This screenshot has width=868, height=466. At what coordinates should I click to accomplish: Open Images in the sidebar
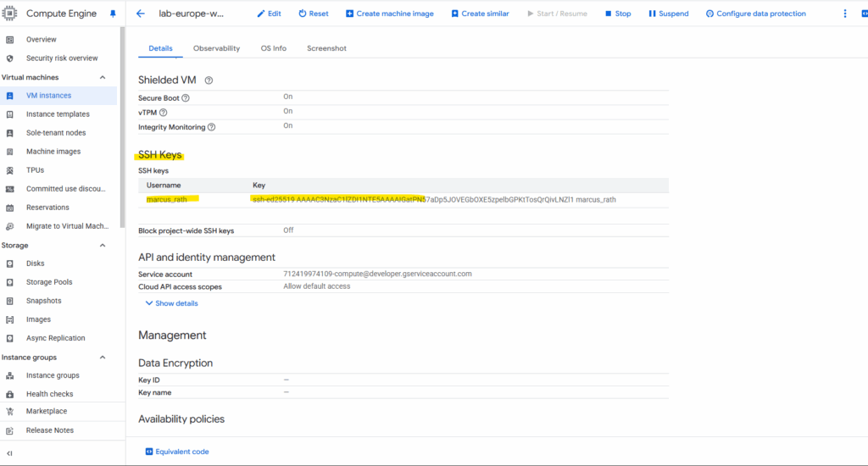pyautogui.click(x=38, y=319)
